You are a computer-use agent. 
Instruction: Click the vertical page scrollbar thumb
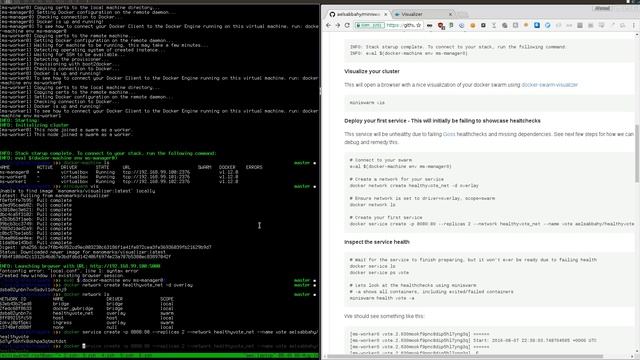pyautogui.click(x=637, y=153)
